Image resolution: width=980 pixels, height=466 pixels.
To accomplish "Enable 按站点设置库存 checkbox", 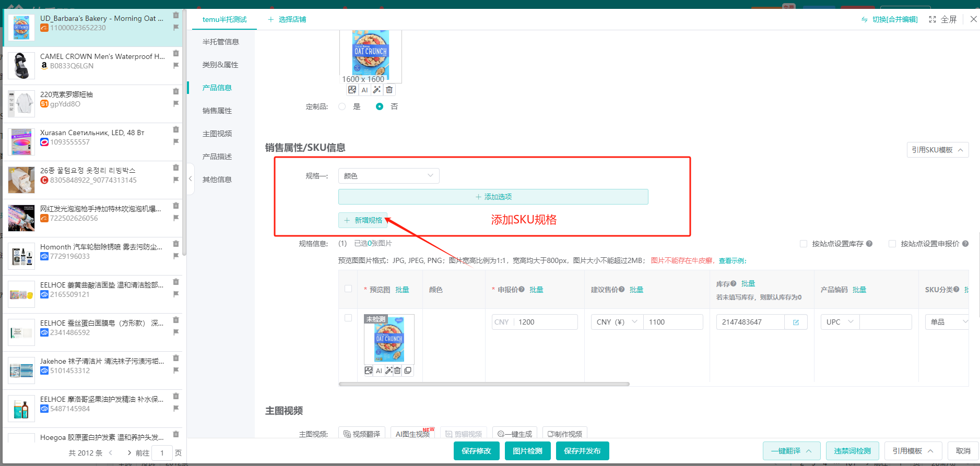I will pos(804,244).
